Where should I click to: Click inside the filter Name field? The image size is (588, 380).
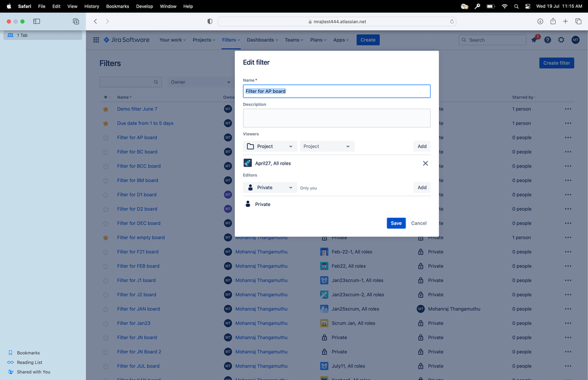pos(336,91)
